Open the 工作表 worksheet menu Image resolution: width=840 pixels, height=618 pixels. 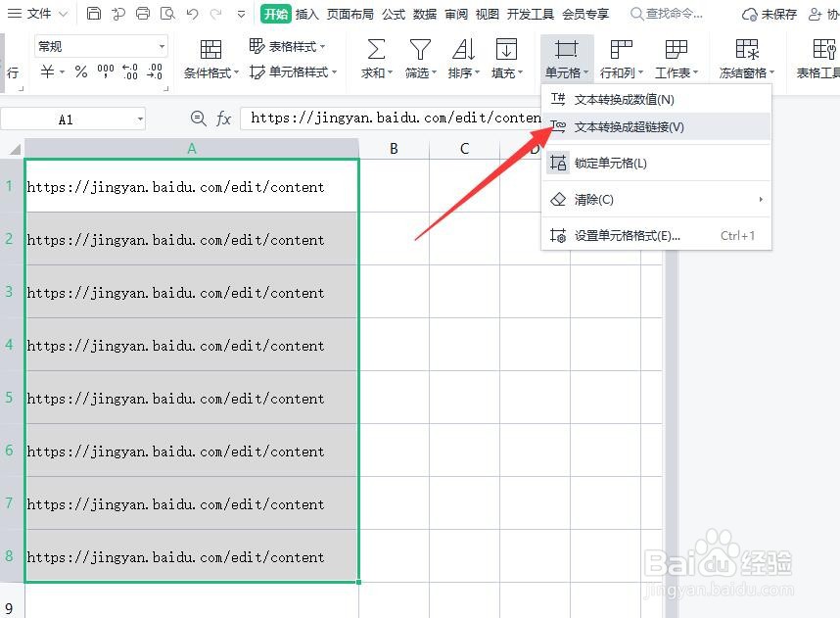point(677,59)
